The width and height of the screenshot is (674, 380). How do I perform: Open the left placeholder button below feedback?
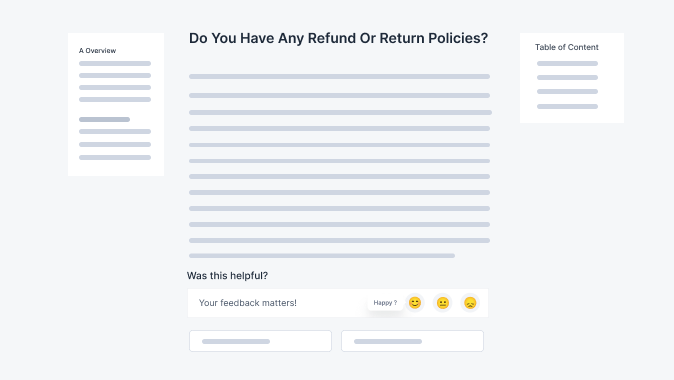point(260,341)
